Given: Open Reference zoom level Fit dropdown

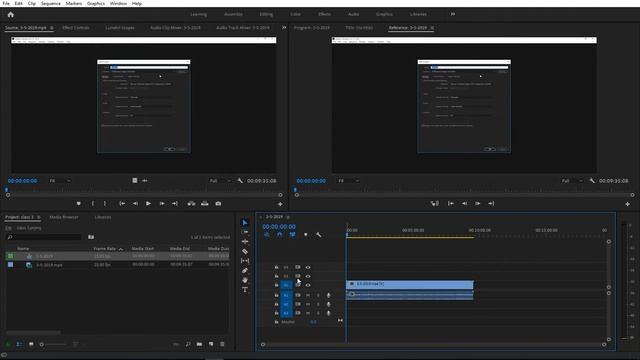Looking at the screenshot, I should [349, 180].
